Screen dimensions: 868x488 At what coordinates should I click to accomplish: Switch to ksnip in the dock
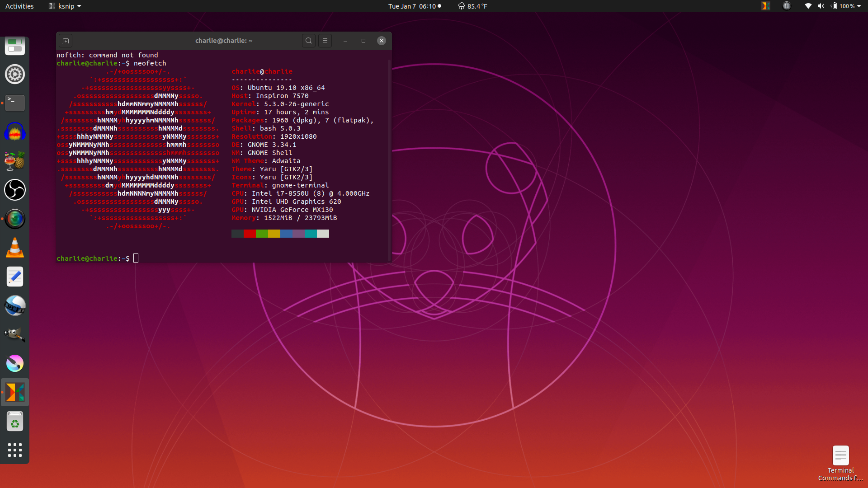pyautogui.click(x=15, y=392)
